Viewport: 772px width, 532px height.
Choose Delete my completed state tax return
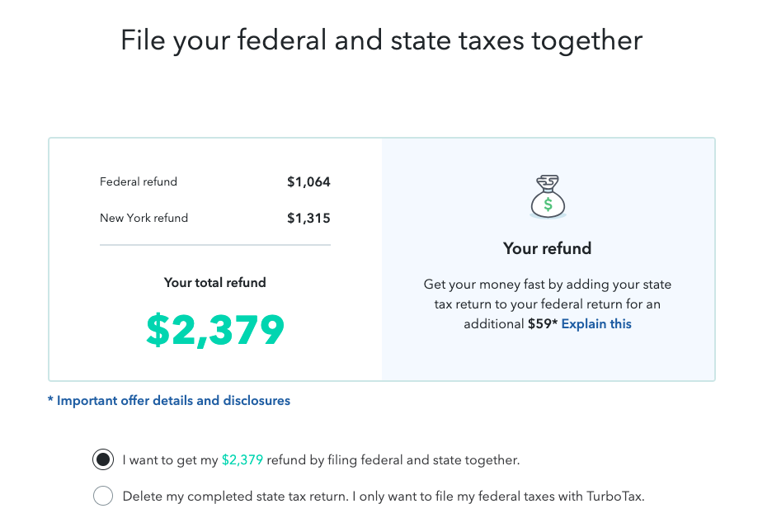(x=103, y=496)
